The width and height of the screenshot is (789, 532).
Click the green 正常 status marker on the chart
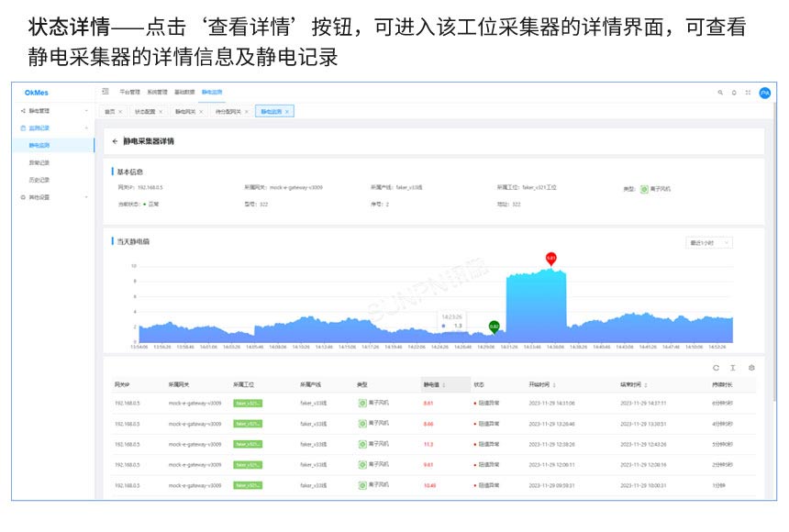pyautogui.click(x=494, y=327)
